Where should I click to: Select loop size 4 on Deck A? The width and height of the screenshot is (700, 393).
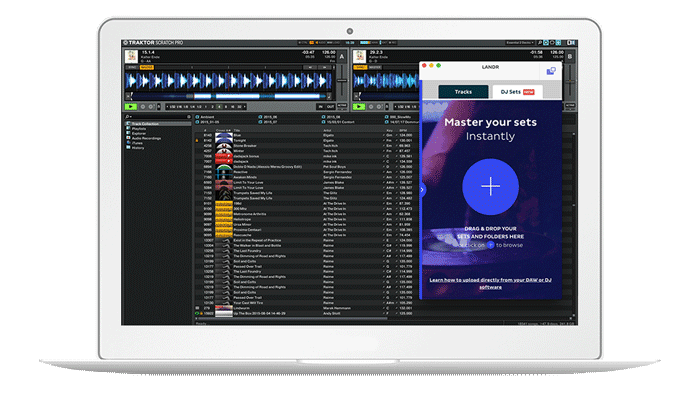pyautogui.click(x=219, y=107)
